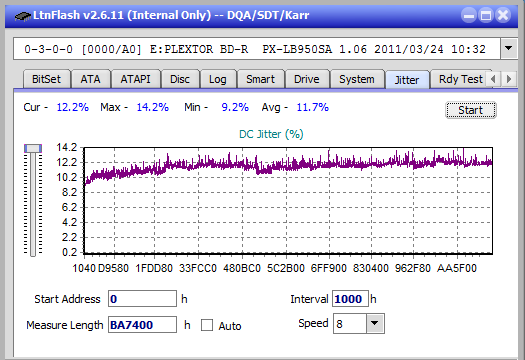This screenshot has height=360, width=525.
Task: Expand the Speed dropdown
Action: [x=375, y=323]
